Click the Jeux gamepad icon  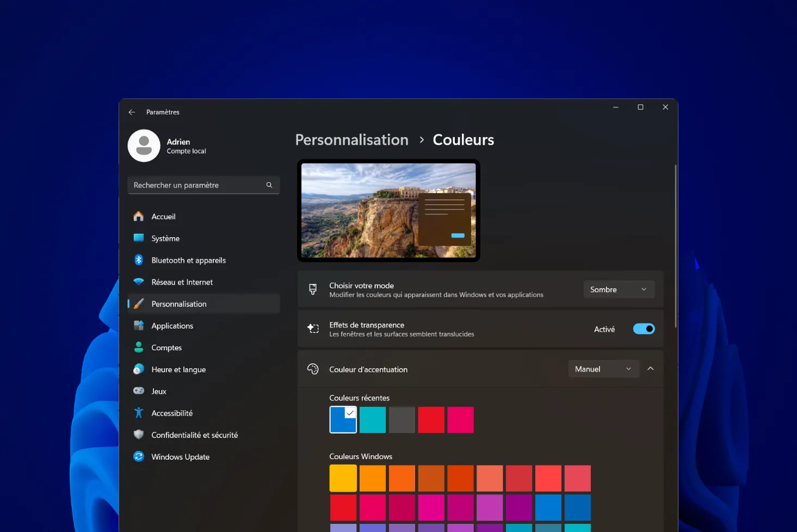(139, 391)
